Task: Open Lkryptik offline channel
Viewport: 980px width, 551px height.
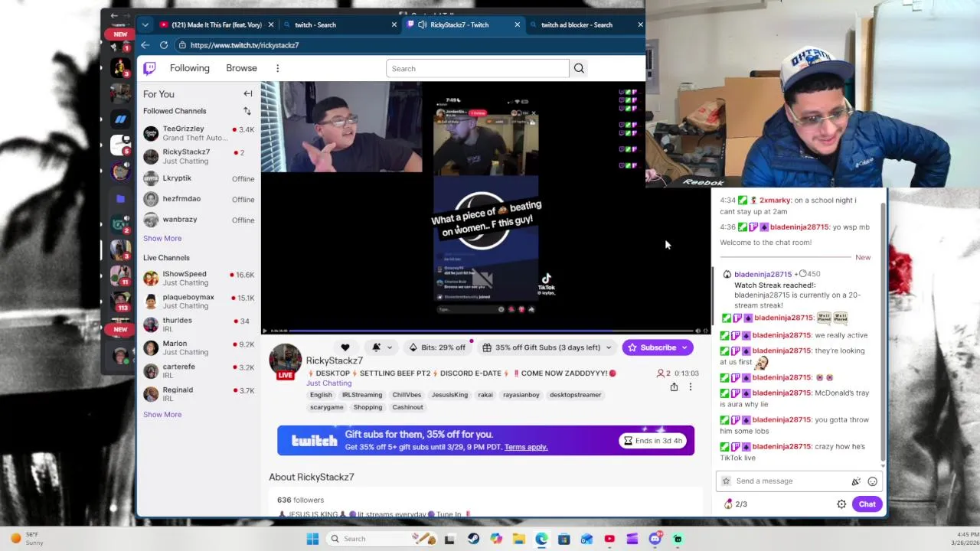Action: 199,178
